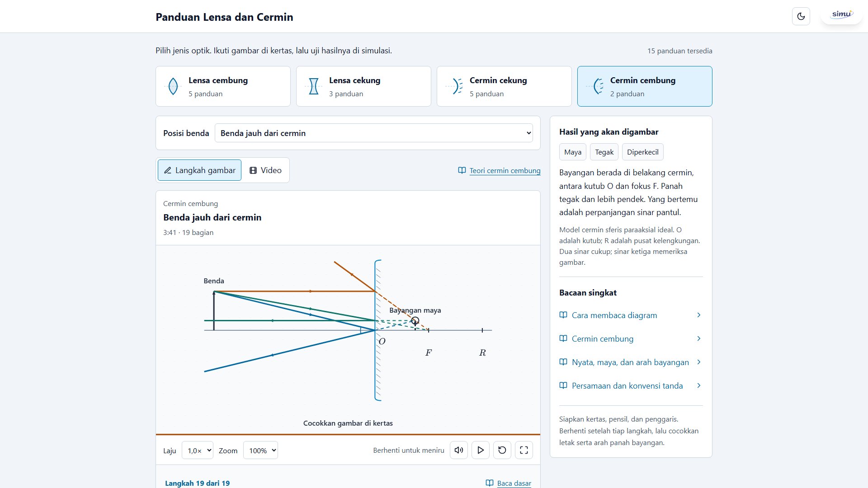Image resolution: width=868 pixels, height=488 pixels.
Task: Open the Posisi benda dropdown
Action: [x=373, y=133]
